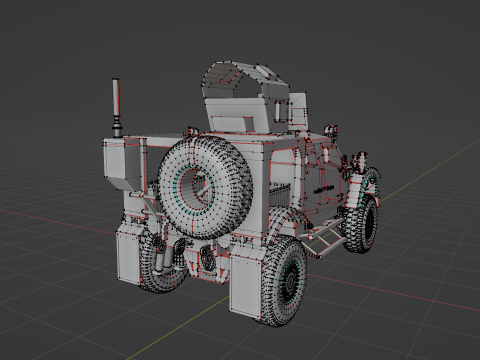480x360 pixels.
Task: Select the storage box below the antenna
Action: click(123, 163)
